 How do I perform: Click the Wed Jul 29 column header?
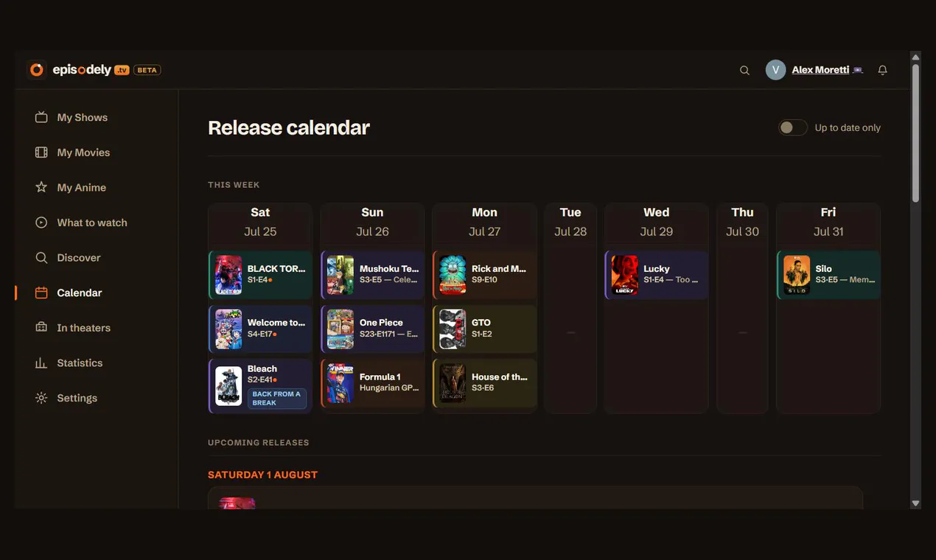pyautogui.click(x=657, y=222)
